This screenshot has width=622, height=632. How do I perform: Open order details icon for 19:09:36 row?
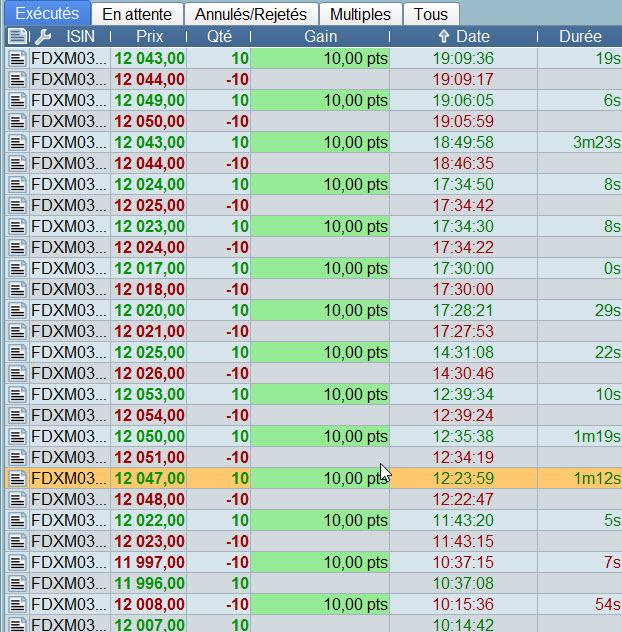[x=17, y=58]
